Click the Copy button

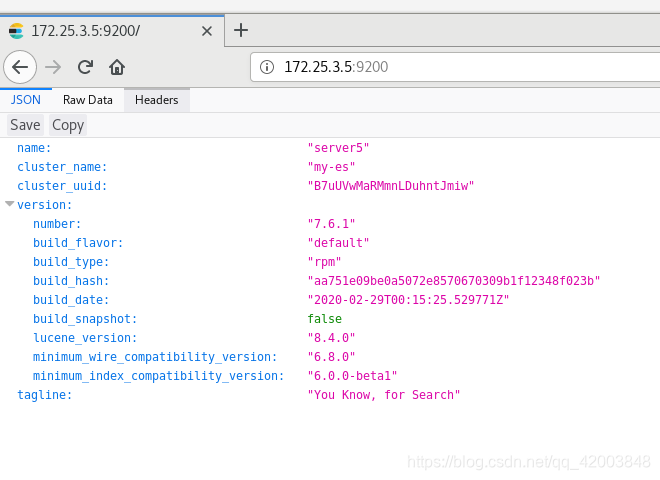[68, 125]
